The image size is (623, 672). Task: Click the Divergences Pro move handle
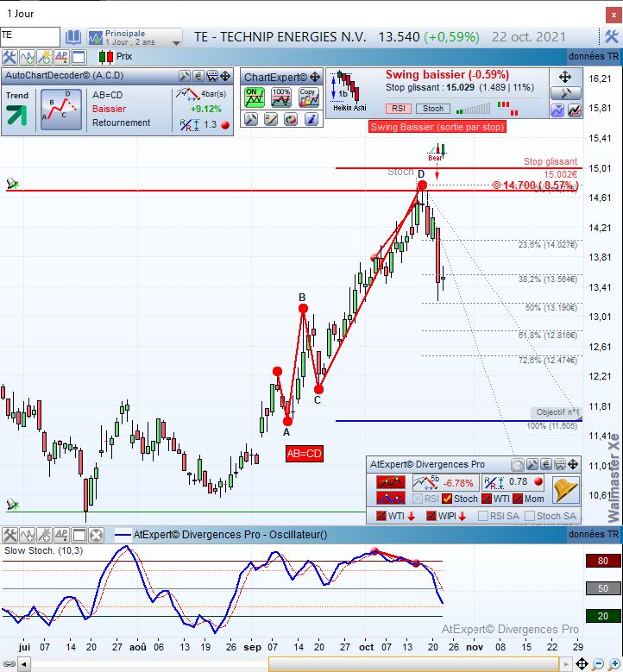click(x=573, y=465)
